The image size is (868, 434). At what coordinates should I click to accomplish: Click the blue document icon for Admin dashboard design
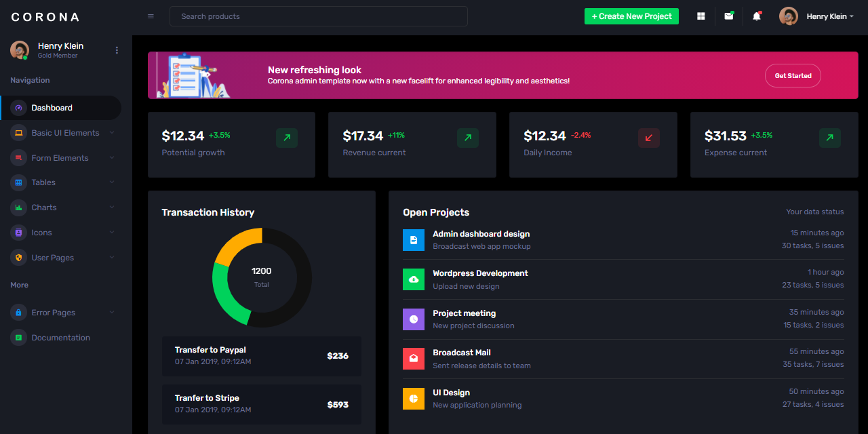click(x=414, y=240)
